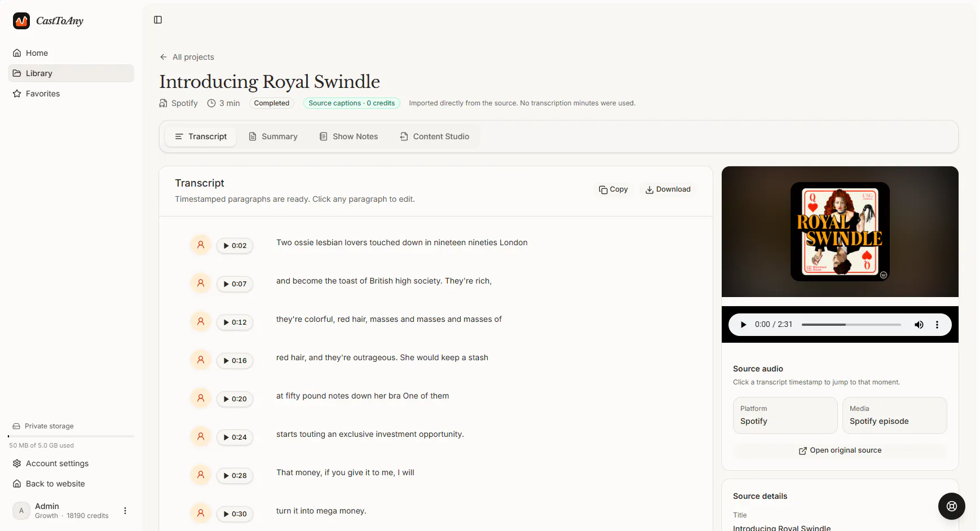Image resolution: width=980 pixels, height=531 pixels.
Task: Open the Library section
Action: pyautogui.click(x=71, y=73)
